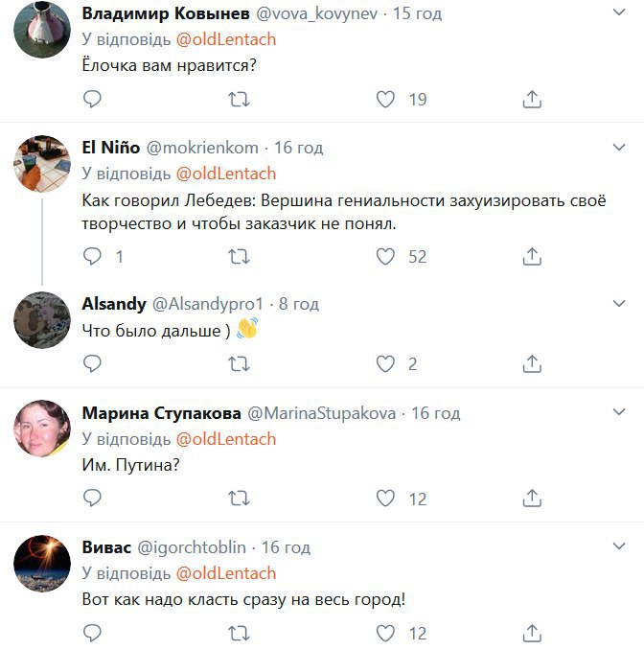This screenshot has height=650, width=644.
Task: Open dropdown arrow on Вивас's tweet
Action: click(x=620, y=546)
